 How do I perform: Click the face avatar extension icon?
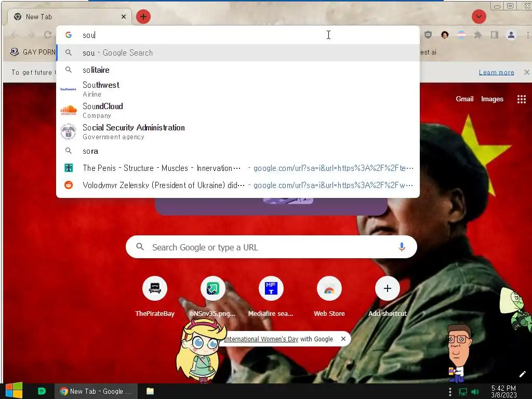(x=445, y=35)
